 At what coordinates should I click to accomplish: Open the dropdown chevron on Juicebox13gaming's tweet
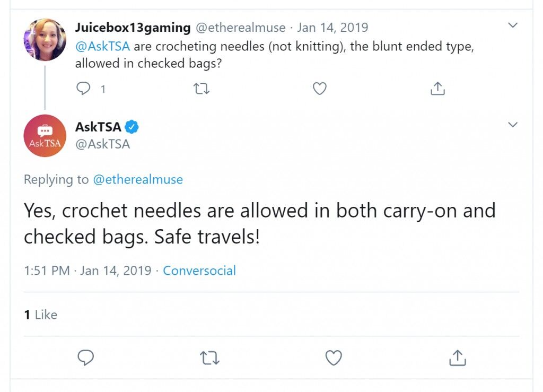[x=513, y=25]
